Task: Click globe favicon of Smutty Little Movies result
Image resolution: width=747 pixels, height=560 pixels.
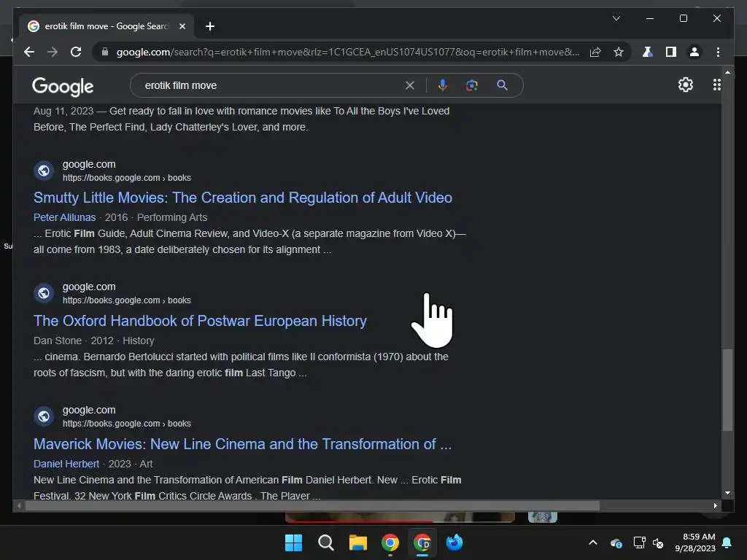Action: coord(44,171)
